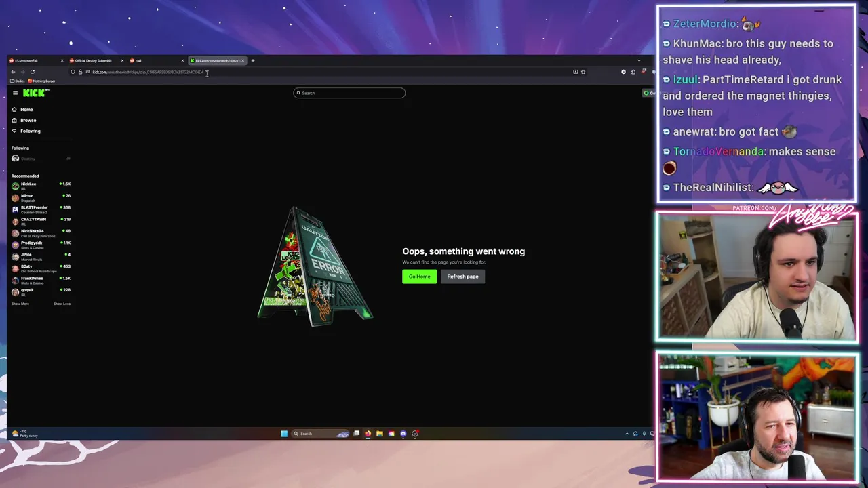
Task: Click the reader/picture icon beside the star
Action: [x=575, y=72]
